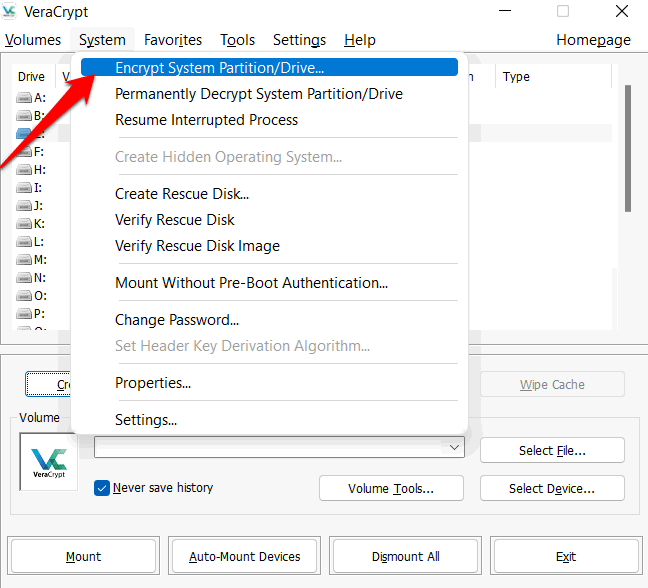Click the Exit button
The image size is (648, 588).
click(x=566, y=556)
